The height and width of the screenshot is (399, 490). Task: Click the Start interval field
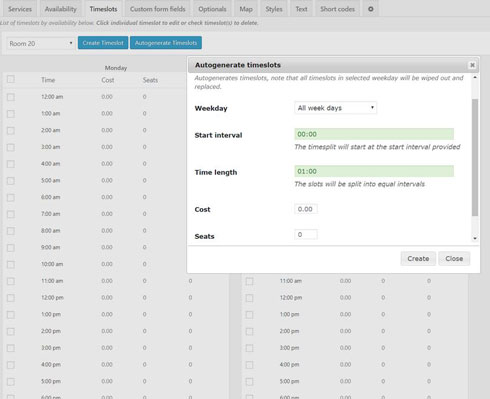[374, 134]
